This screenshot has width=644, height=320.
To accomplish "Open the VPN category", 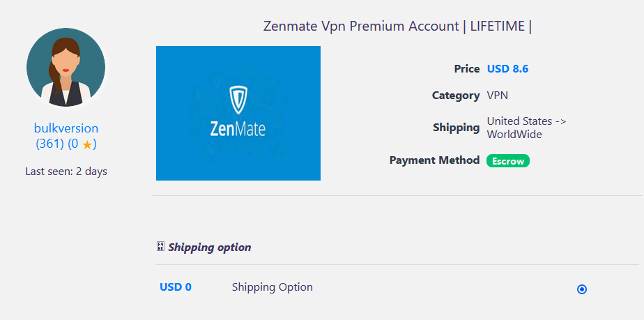I will click(497, 96).
